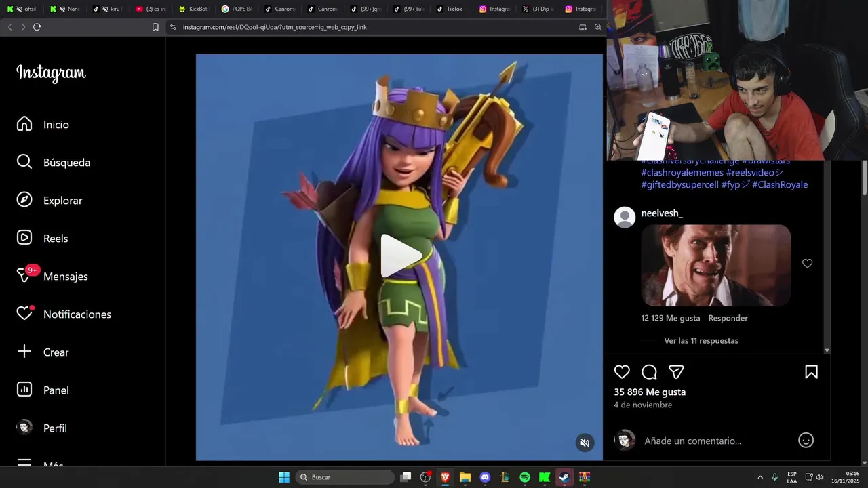Open the zoom magnifier in the address bar
Image resolution: width=868 pixels, height=488 pixels.
597,27
